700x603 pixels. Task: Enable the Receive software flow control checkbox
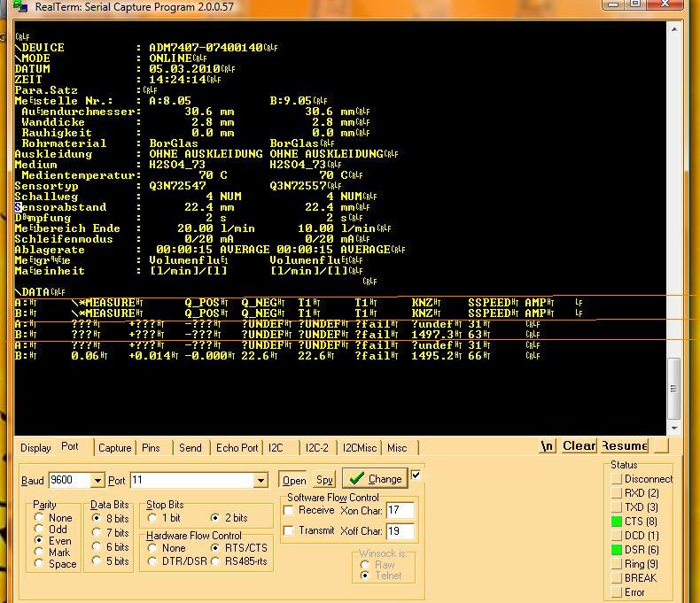coord(288,510)
